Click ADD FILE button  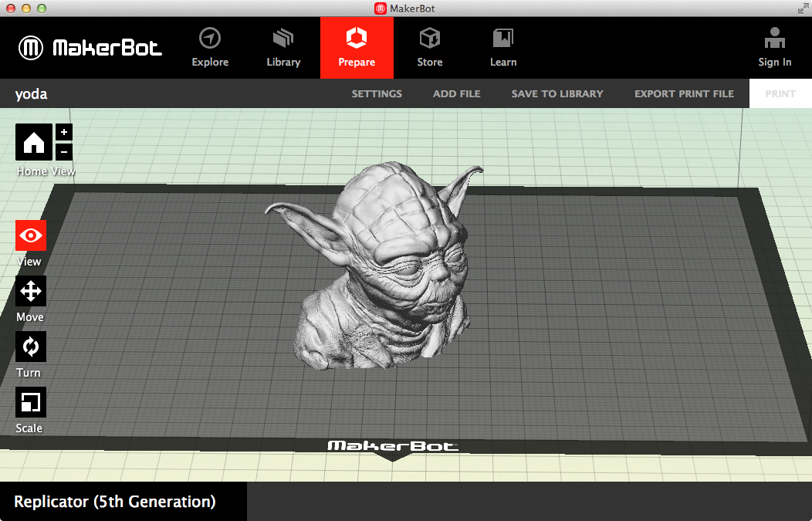[457, 93]
